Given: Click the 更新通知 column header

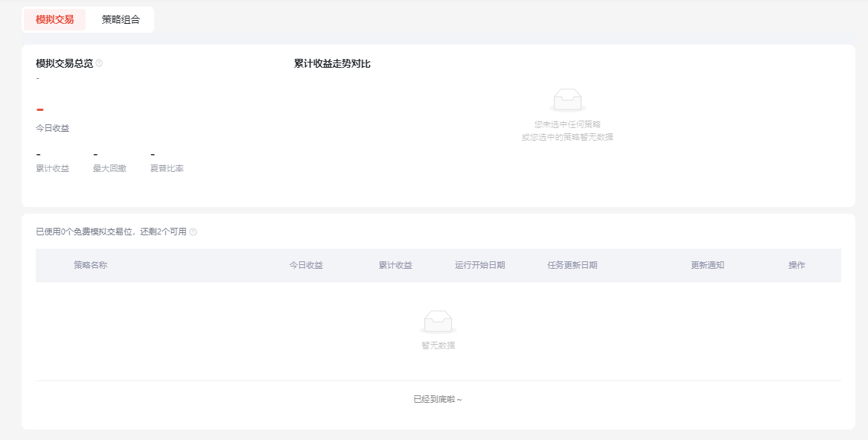Looking at the screenshot, I should (x=707, y=265).
